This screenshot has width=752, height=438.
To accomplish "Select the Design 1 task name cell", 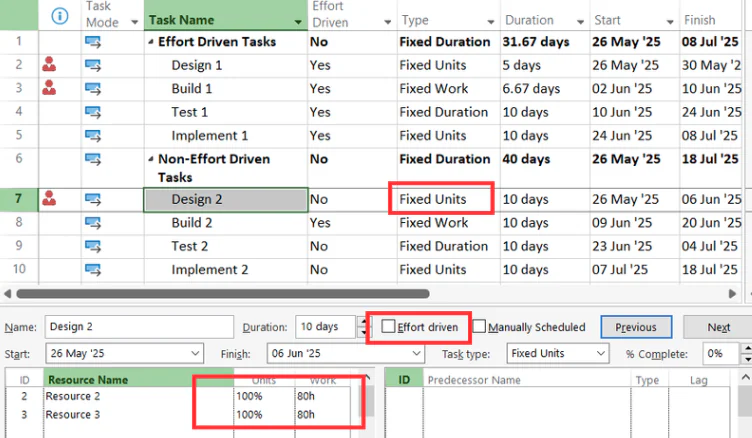I will coord(225,65).
